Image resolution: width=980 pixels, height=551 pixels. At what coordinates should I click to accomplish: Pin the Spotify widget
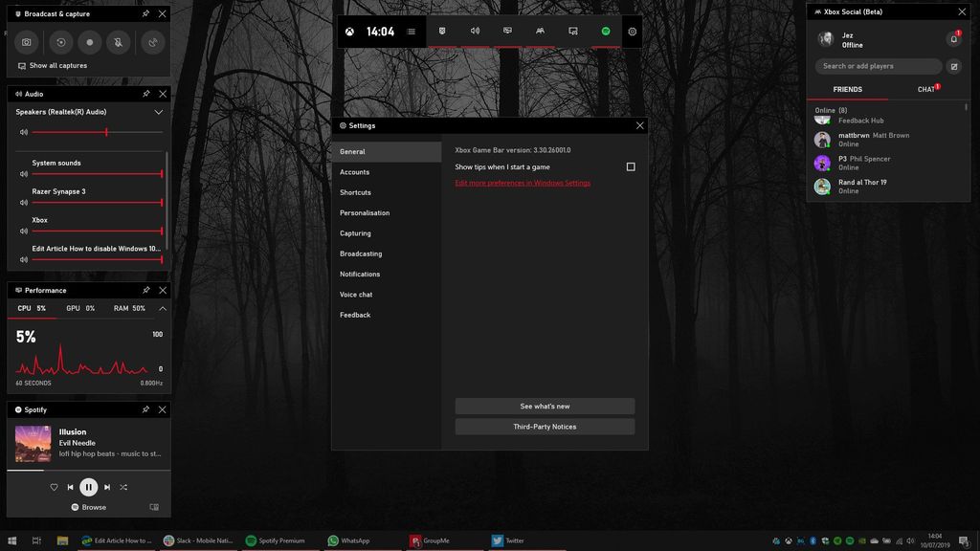[145, 408]
